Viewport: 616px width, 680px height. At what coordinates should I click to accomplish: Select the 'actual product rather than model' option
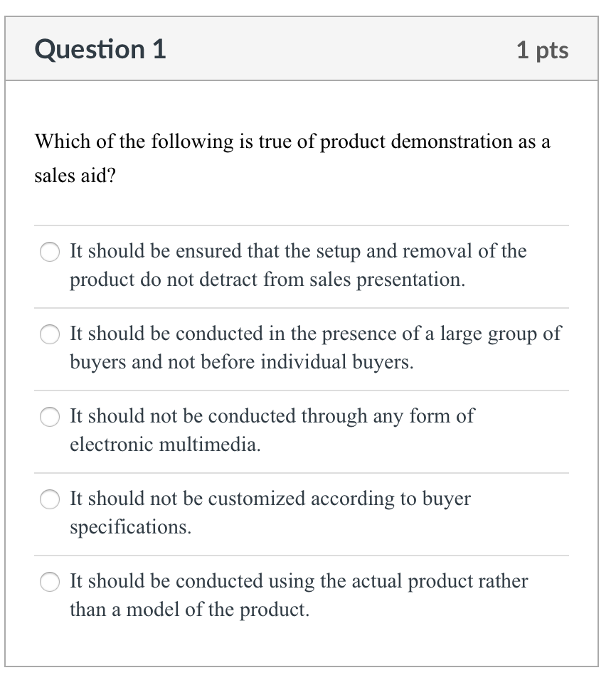(x=49, y=582)
